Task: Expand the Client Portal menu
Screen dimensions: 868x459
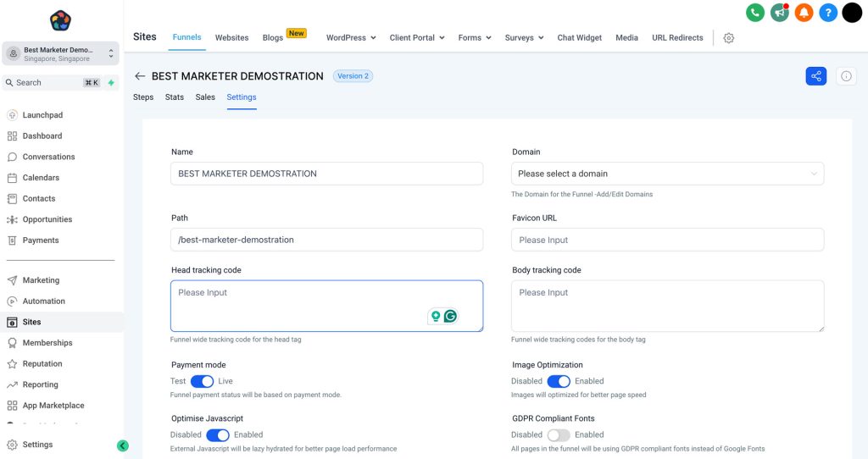Action: (417, 37)
